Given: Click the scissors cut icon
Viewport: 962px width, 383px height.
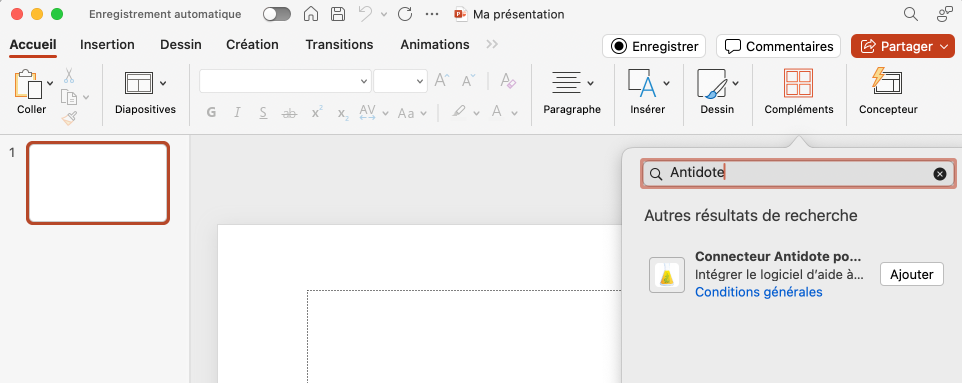Looking at the screenshot, I should tap(69, 75).
